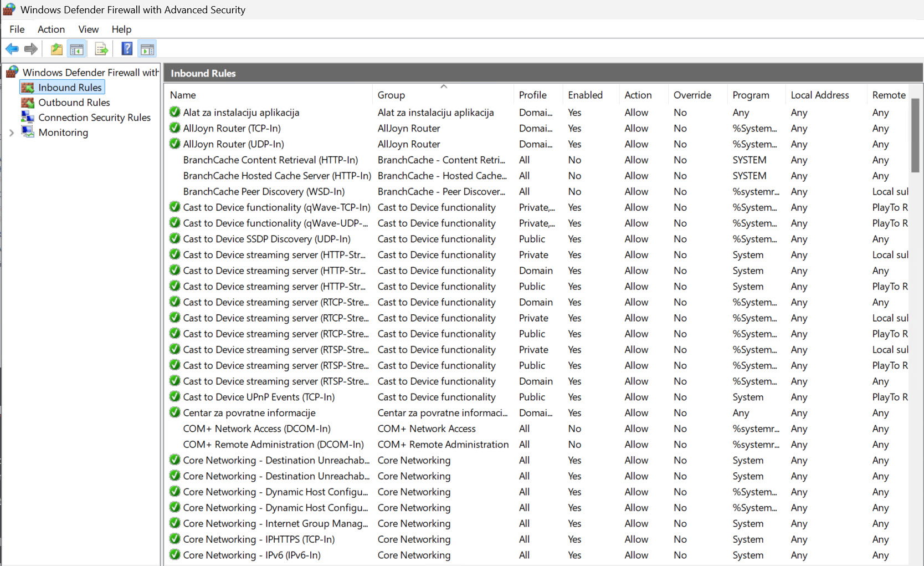Sort by the Remote column header
924x566 pixels.
point(889,95)
